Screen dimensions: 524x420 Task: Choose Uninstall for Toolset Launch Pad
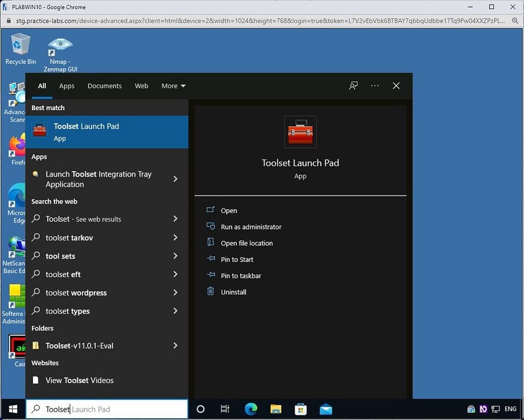(234, 292)
